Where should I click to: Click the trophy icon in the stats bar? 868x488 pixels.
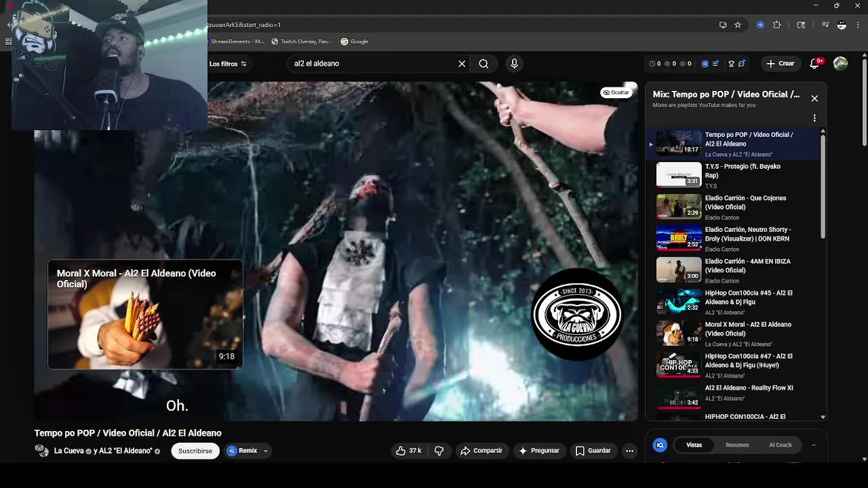coord(731,64)
